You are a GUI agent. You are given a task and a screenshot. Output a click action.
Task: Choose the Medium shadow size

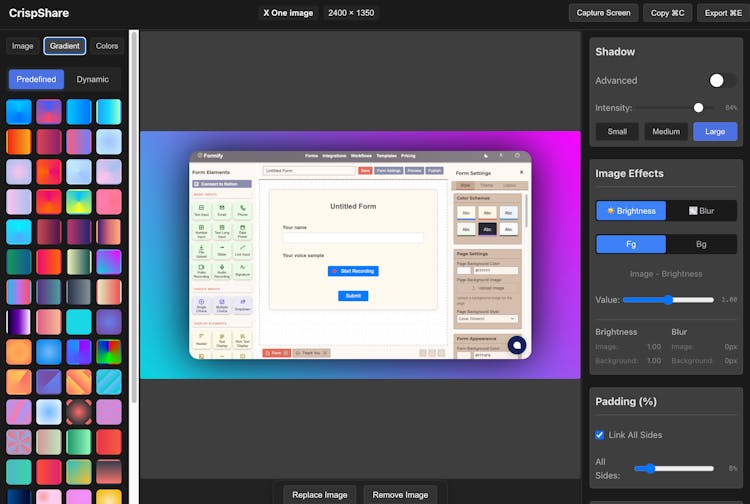(x=666, y=131)
